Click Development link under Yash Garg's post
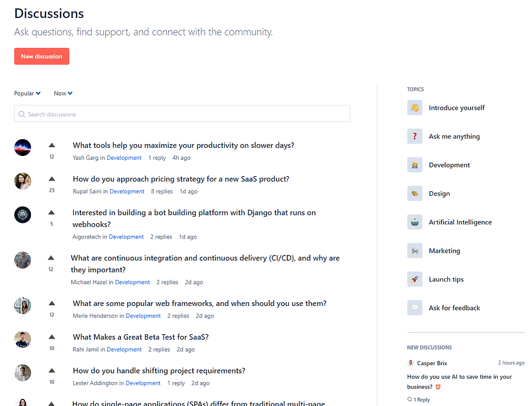This screenshot has width=532, height=406. [124, 158]
